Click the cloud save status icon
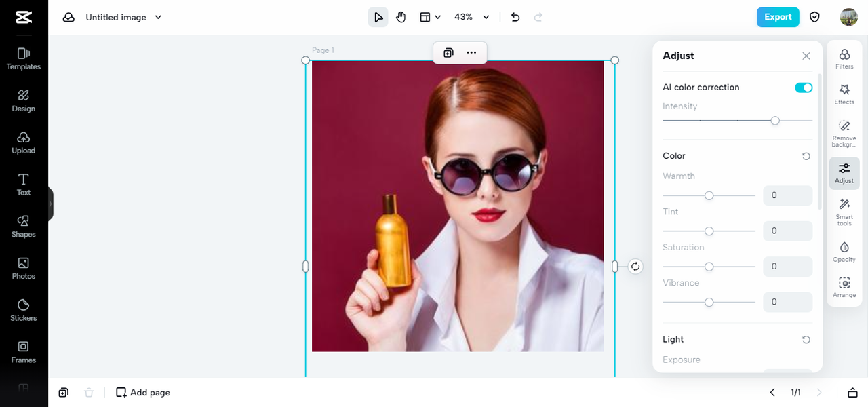The height and width of the screenshot is (407, 868). (68, 18)
